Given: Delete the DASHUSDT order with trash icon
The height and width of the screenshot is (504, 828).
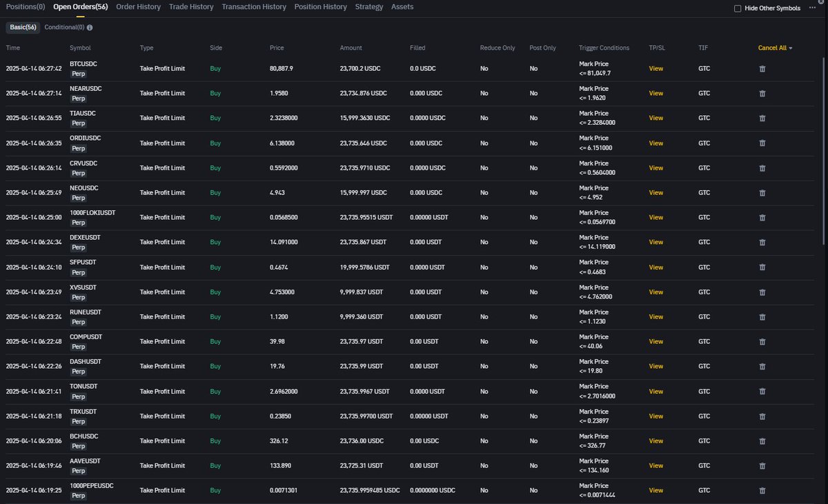Looking at the screenshot, I should [762, 367].
